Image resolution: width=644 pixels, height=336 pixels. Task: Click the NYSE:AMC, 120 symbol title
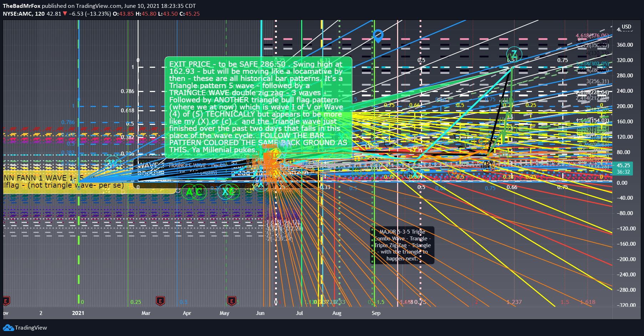click(24, 14)
